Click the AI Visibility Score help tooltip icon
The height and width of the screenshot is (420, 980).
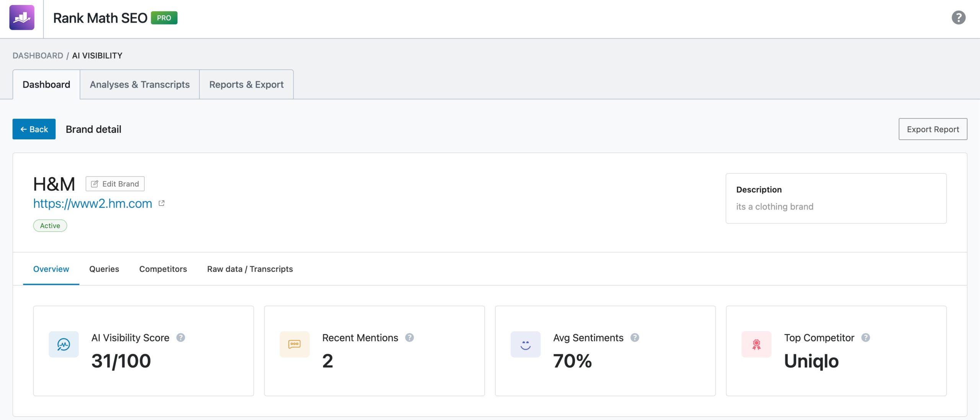181,338
